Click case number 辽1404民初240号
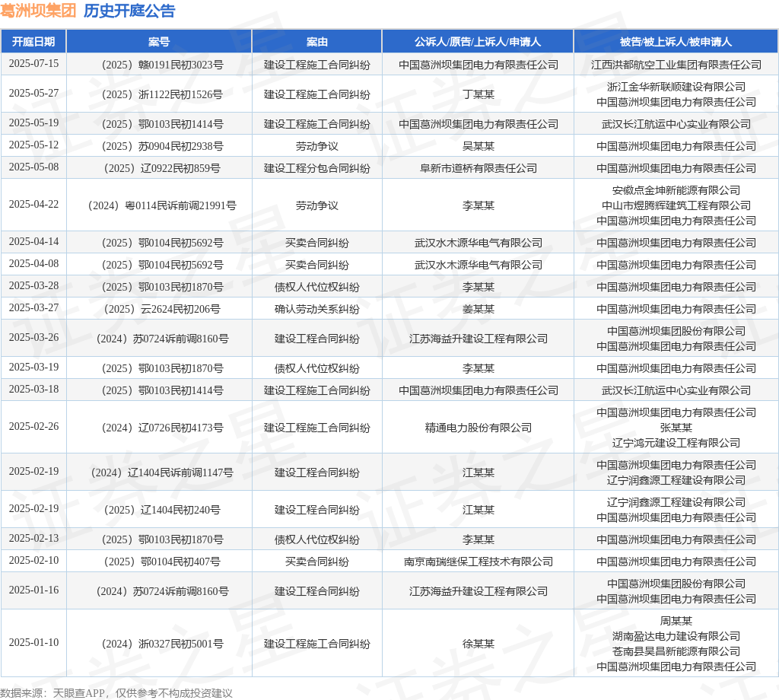Screen dimensions: 779x700 click(163, 510)
